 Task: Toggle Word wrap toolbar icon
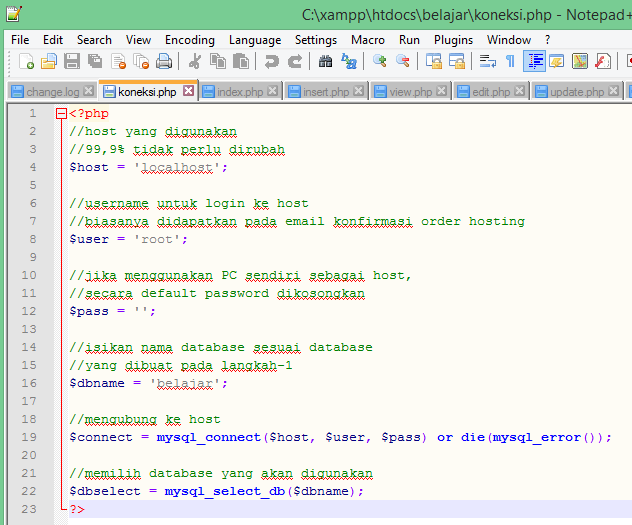pyautogui.click(x=488, y=62)
